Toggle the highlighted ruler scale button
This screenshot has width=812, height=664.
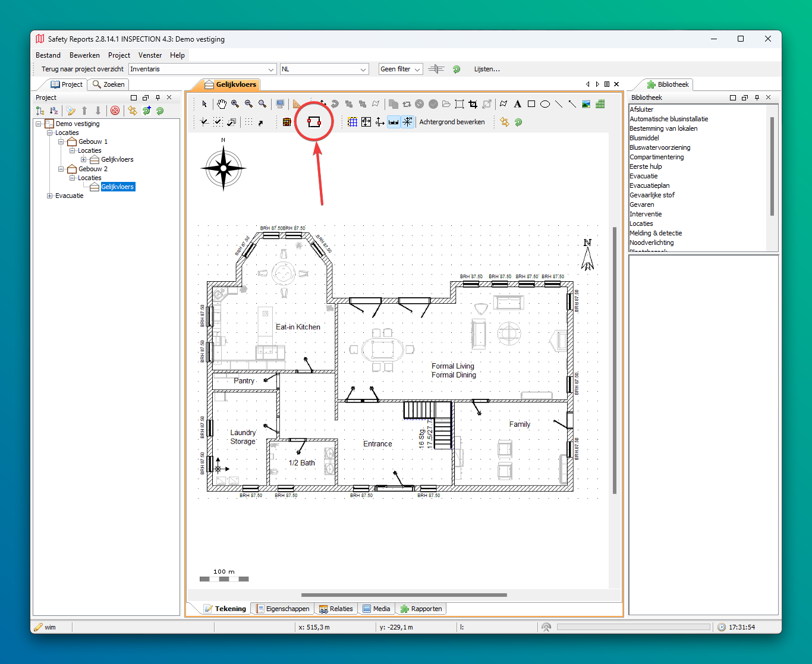pyautogui.click(x=394, y=122)
